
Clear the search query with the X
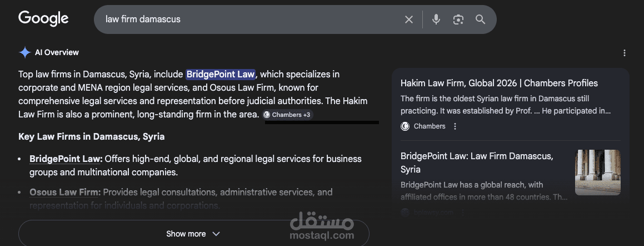click(x=408, y=19)
